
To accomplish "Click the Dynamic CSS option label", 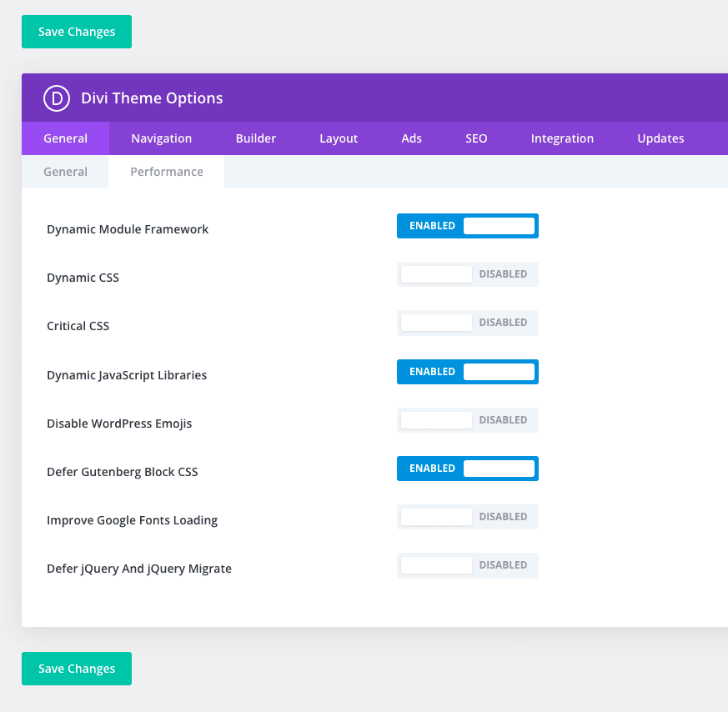I will [83, 278].
